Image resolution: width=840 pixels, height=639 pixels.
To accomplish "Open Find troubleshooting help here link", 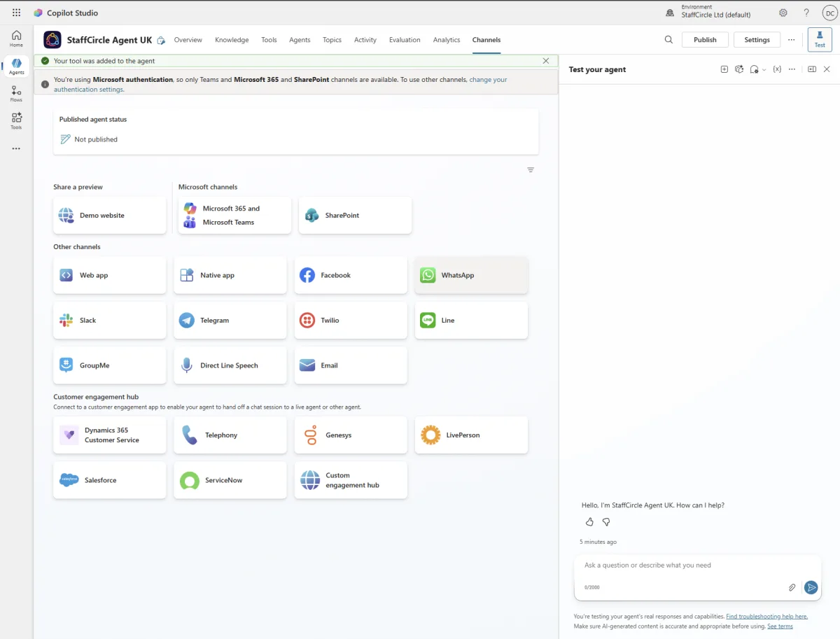I will click(x=766, y=617).
